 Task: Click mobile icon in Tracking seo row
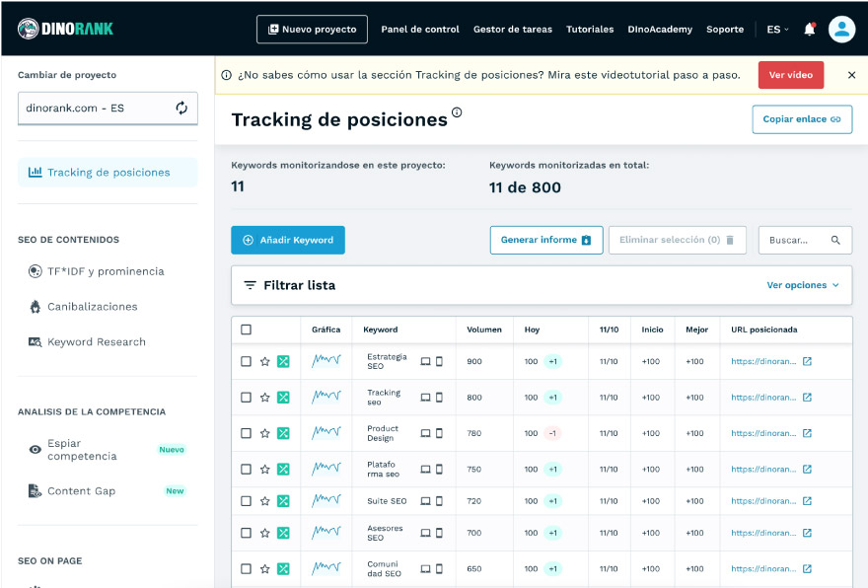coord(439,398)
